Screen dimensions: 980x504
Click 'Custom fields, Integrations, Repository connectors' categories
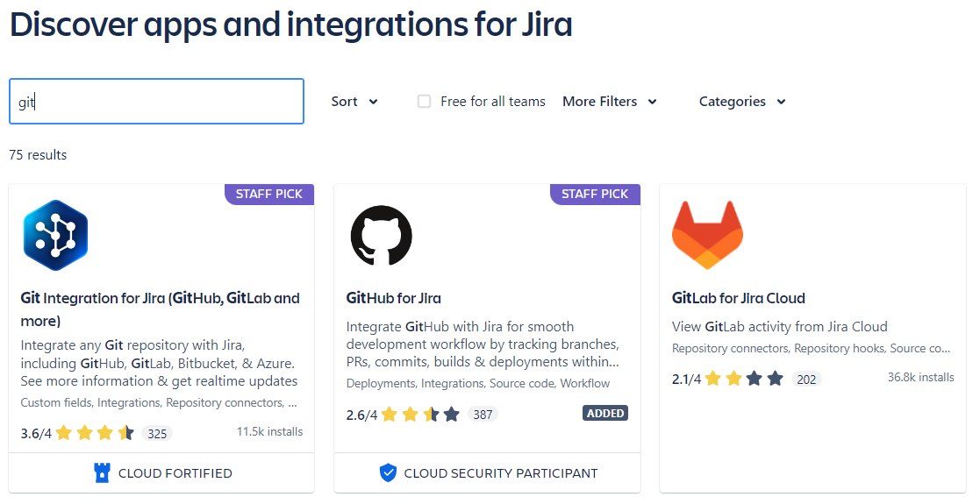pyautogui.click(x=159, y=403)
